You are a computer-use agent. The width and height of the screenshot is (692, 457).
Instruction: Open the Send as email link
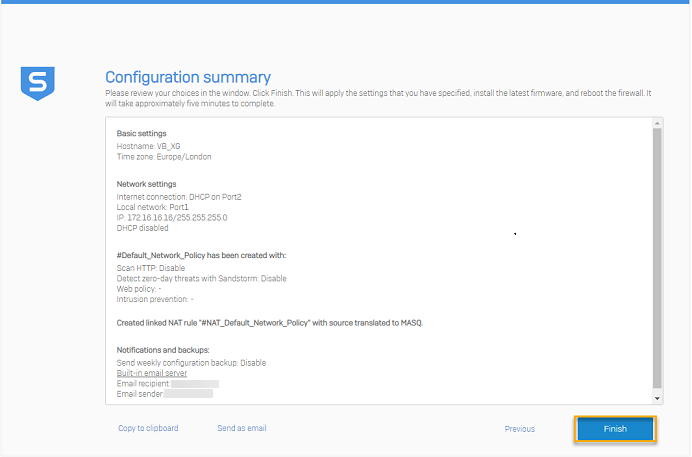click(x=241, y=428)
